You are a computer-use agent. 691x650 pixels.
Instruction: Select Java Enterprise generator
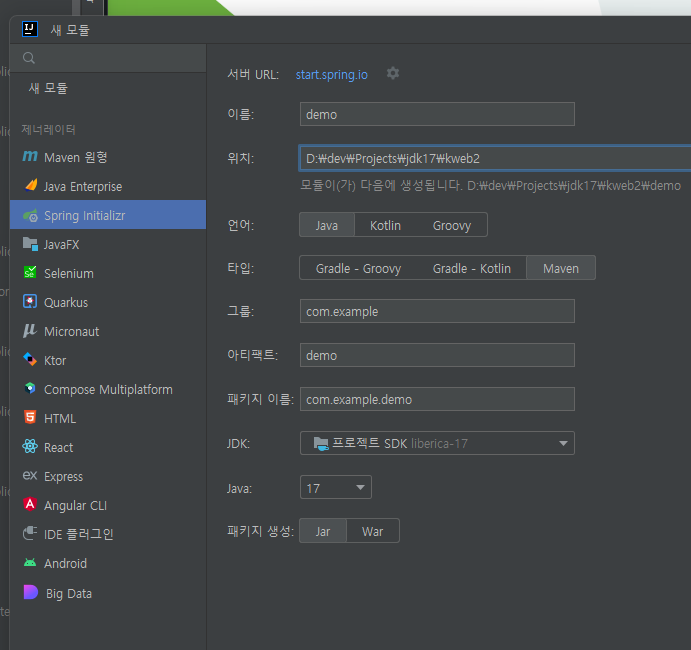[x=108, y=186]
